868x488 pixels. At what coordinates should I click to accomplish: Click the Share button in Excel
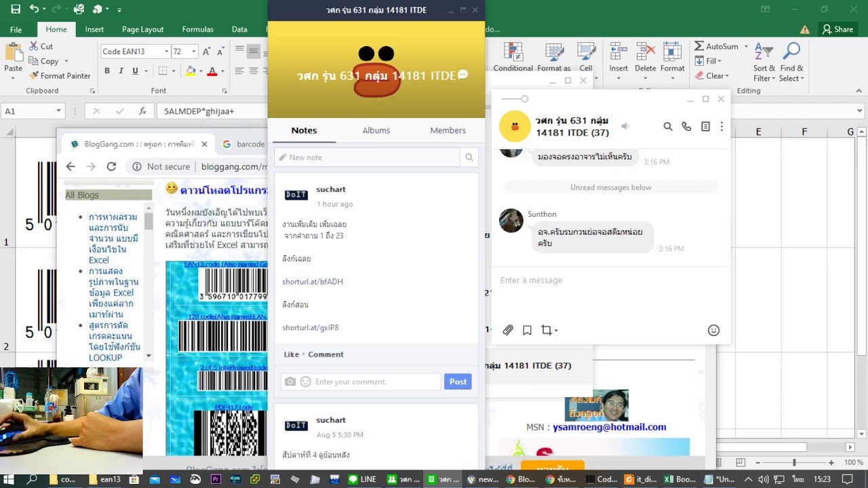[x=837, y=29]
